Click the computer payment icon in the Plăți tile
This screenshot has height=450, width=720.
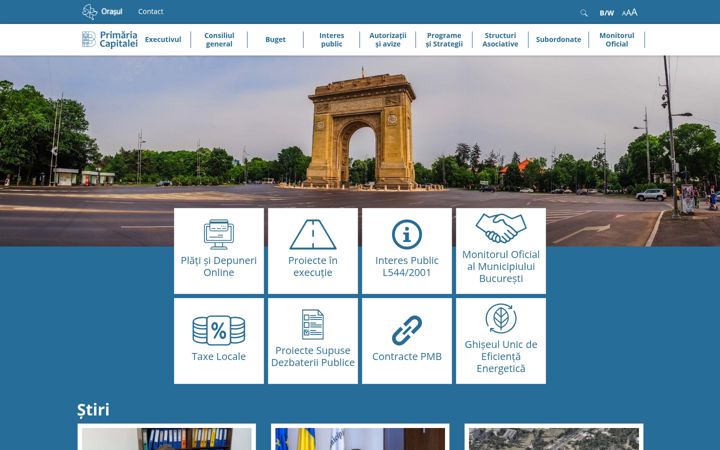[x=219, y=234]
